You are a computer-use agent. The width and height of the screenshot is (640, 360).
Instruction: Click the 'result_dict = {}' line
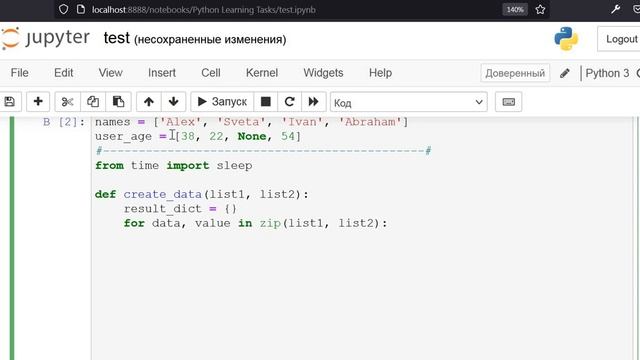tap(180, 209)
